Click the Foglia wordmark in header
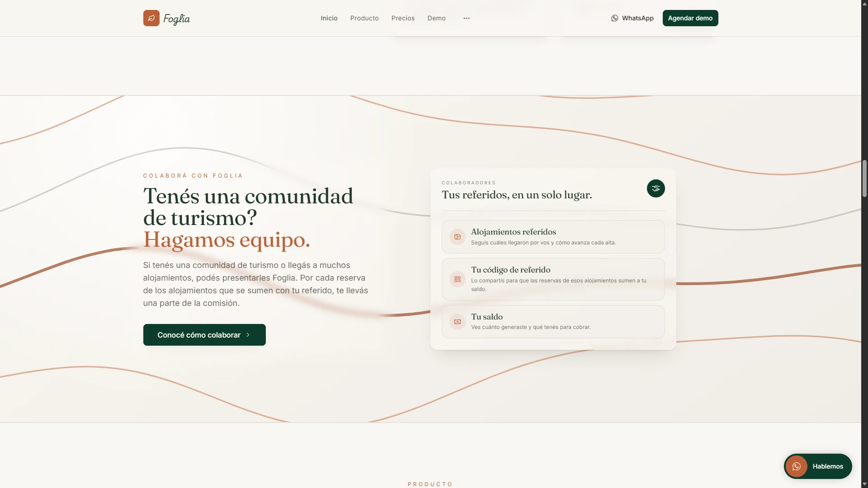 (x=176, y=19)
